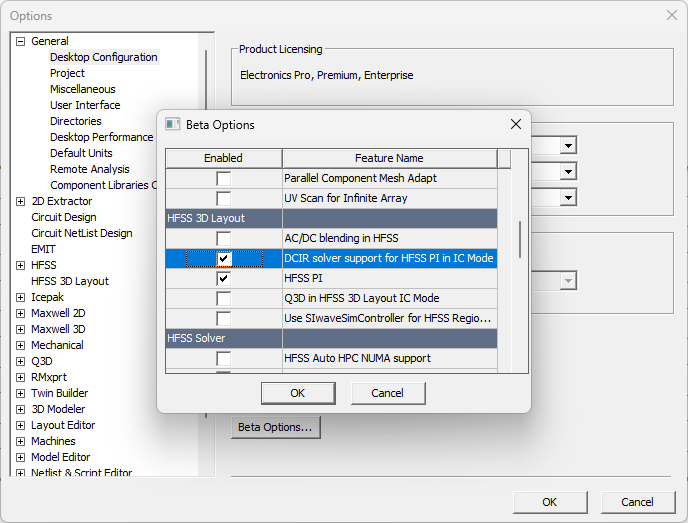Viewport: 688px width, 523px height.
Task: Click OK in Beta Options dialog
Action: coord(298,393)
